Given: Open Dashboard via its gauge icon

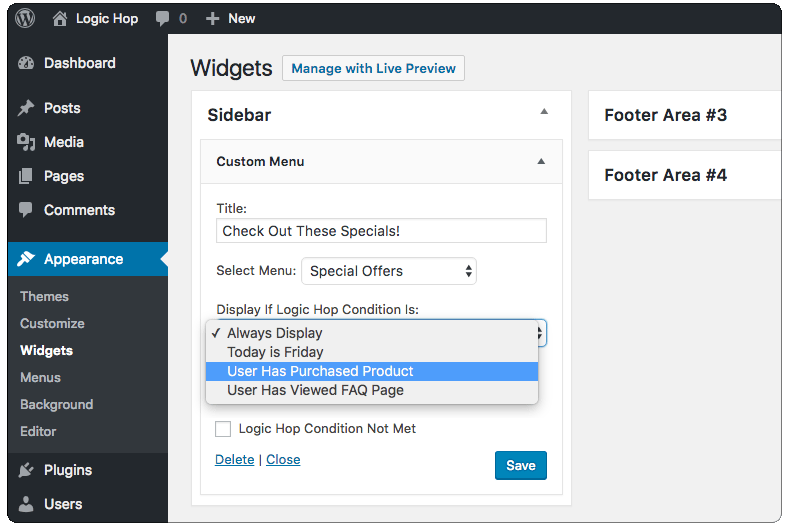Looking at the screenshot, I should coord(26,63).
